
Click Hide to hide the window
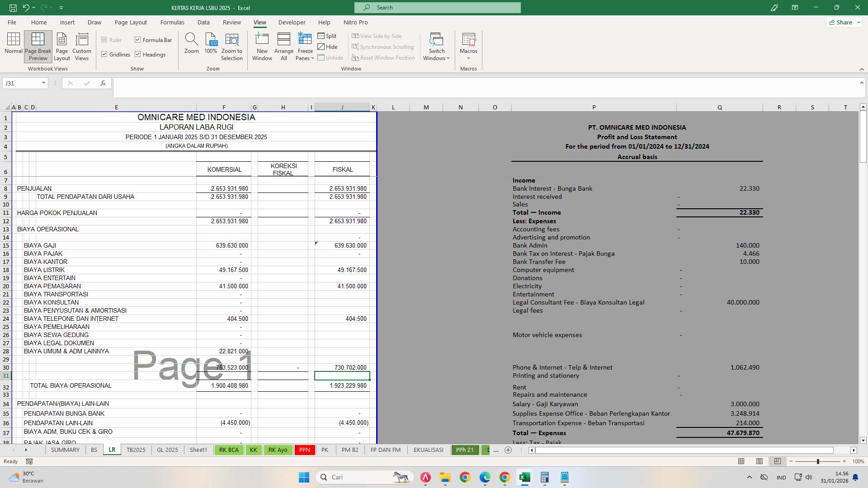click(x=329, y=47)
